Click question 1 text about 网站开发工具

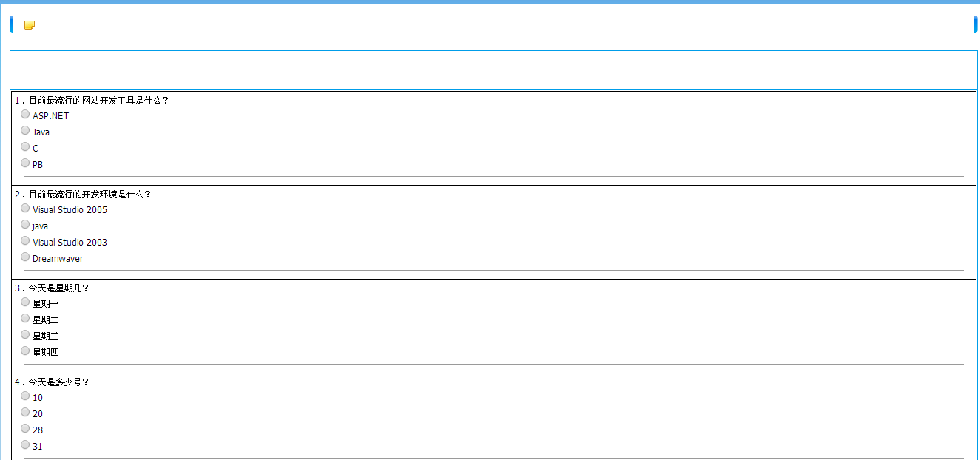tap(98, 101)
